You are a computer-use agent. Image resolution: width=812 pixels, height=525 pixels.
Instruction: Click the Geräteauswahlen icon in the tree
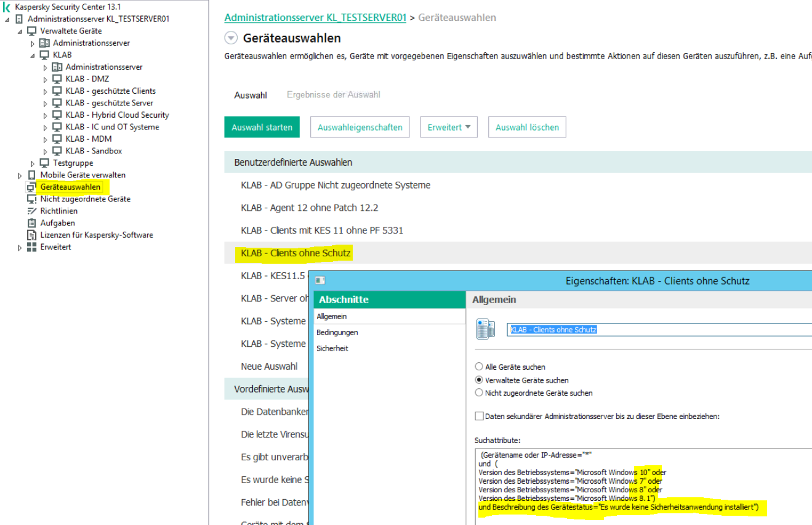tap(32, 187)
